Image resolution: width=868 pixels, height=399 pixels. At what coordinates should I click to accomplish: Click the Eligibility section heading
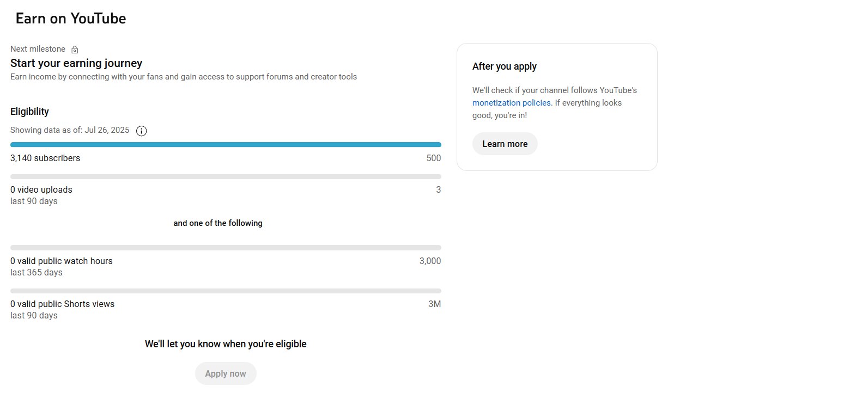[x=29, y=112]
